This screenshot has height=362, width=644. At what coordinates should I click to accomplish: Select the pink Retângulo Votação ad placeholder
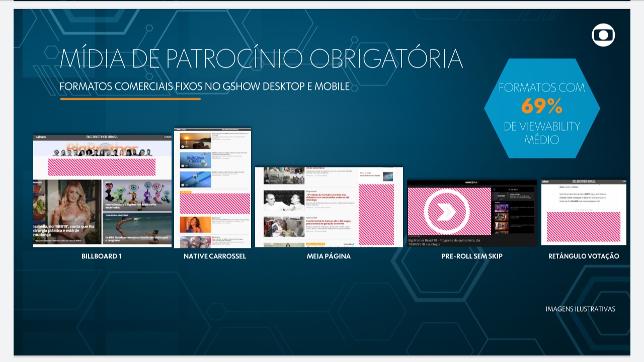click(583, 227)
